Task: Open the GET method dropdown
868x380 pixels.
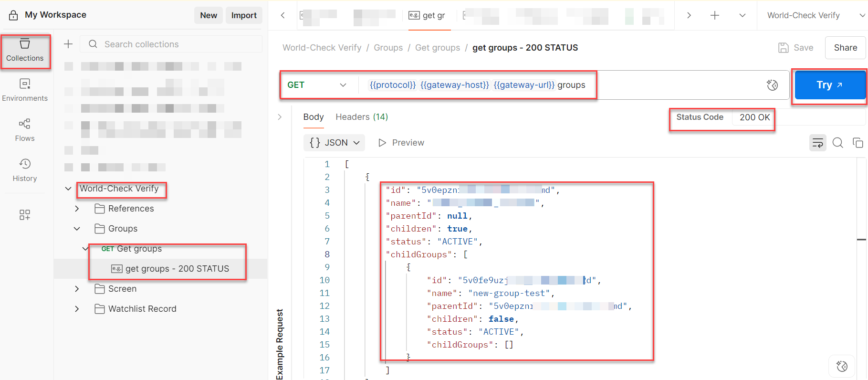Action: tap(317, 85)
